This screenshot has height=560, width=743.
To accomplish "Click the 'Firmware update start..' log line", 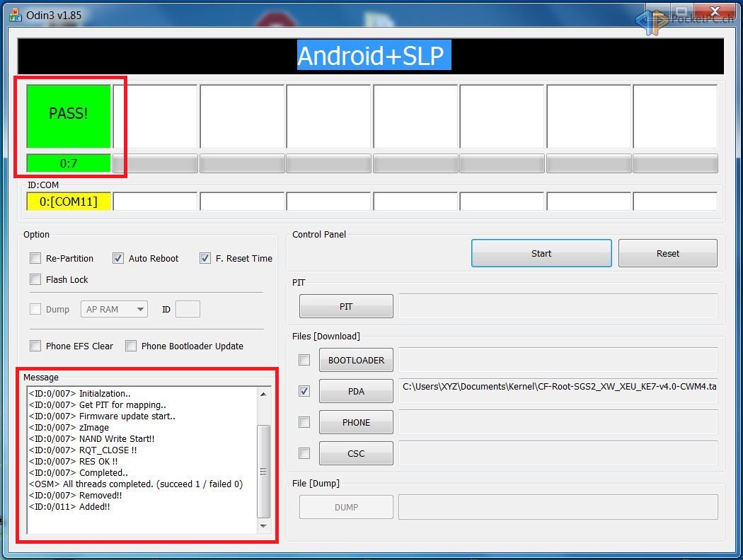I will point(103,416).
